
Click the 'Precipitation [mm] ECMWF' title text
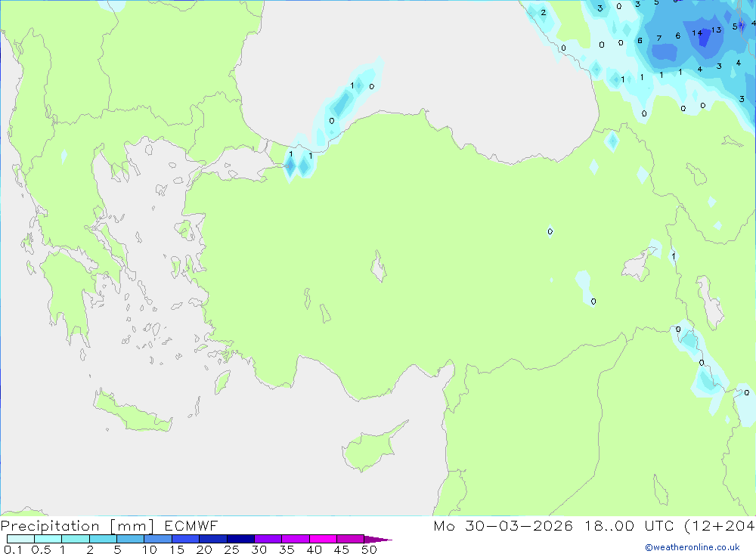(109, 526)
